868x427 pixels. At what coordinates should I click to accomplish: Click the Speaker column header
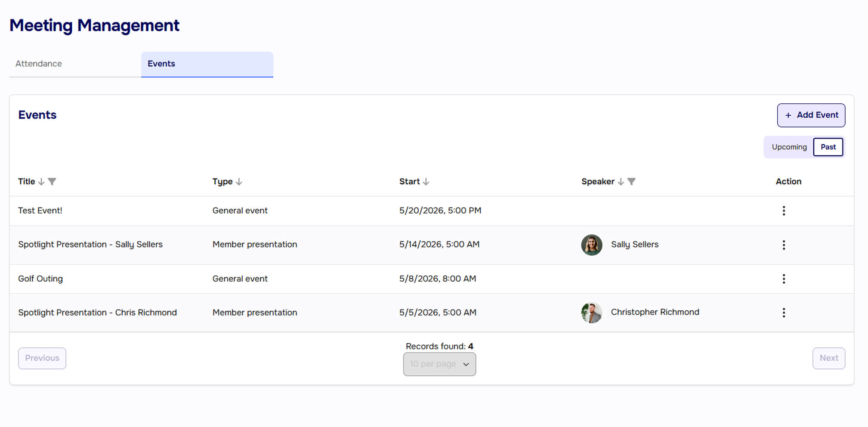[598, 182]
